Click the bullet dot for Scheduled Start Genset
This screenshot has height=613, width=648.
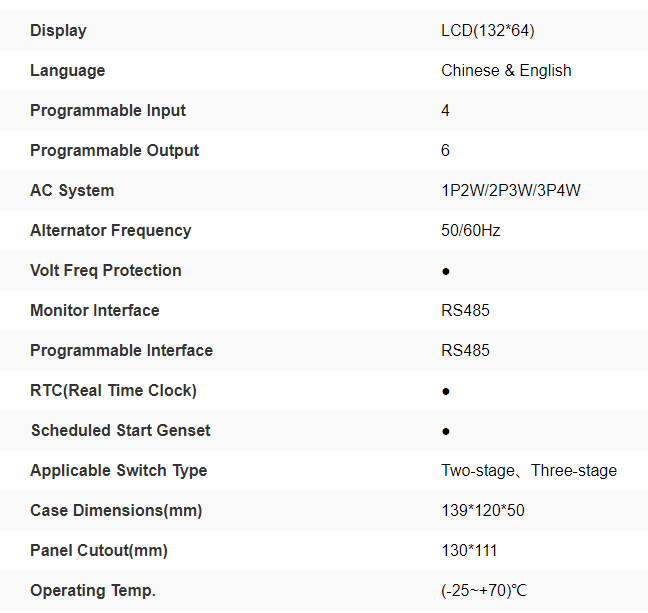[x=446, y=431]
